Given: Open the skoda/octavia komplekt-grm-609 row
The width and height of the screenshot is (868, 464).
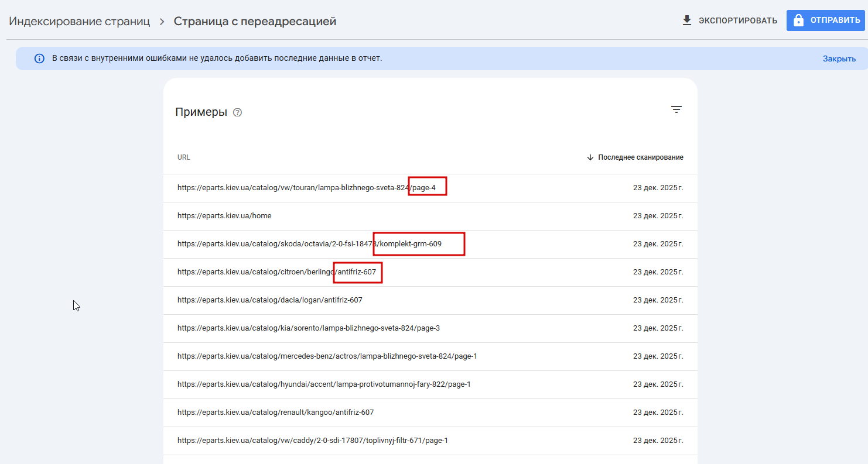Looking at the screenshot, I should (430, 244).
